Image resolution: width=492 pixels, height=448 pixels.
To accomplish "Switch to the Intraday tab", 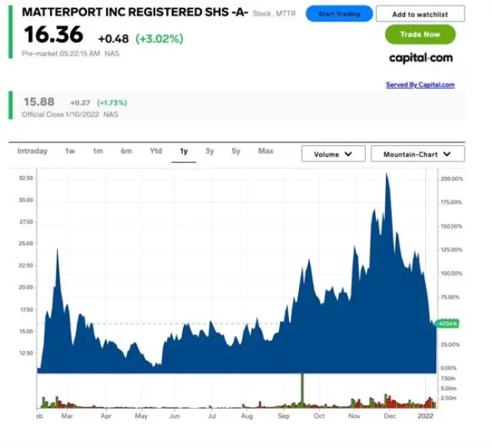I will tap(32, 151).
